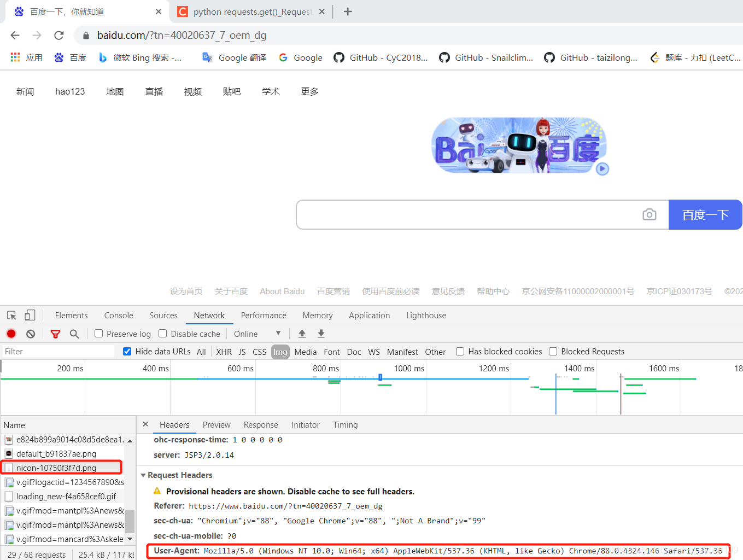Toggle the CSS request type filter
The height and width of the screenshot is (560, 743).
pos(260,352)
